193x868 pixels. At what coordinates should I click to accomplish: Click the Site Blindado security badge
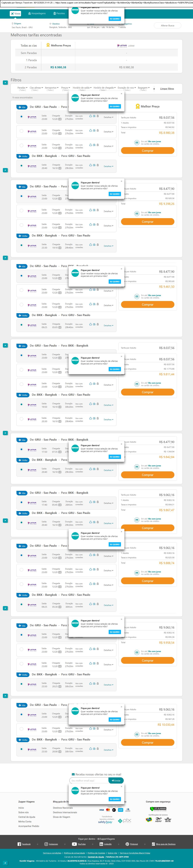coord(158,809)
